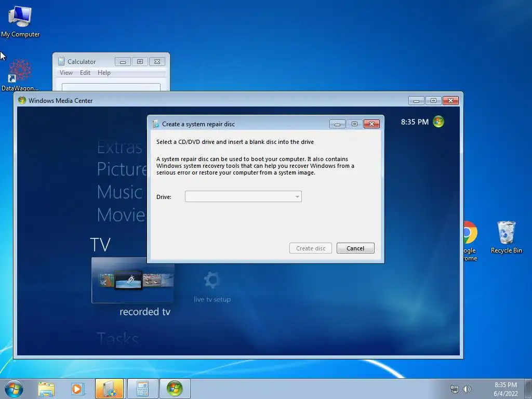
Task: Open the Drive combo box dropdown
Action: [x=243, y=196]
